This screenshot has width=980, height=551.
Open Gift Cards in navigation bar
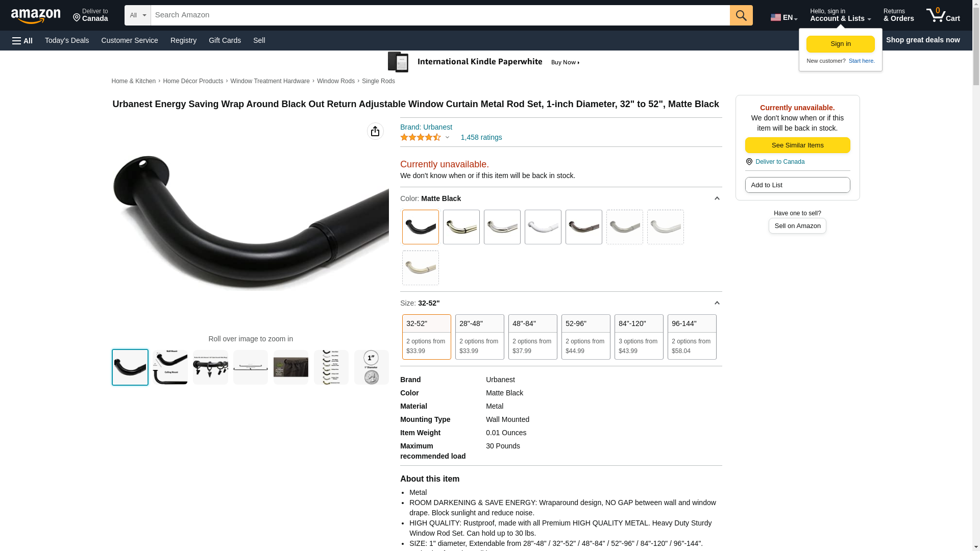(x=225, y=40)
